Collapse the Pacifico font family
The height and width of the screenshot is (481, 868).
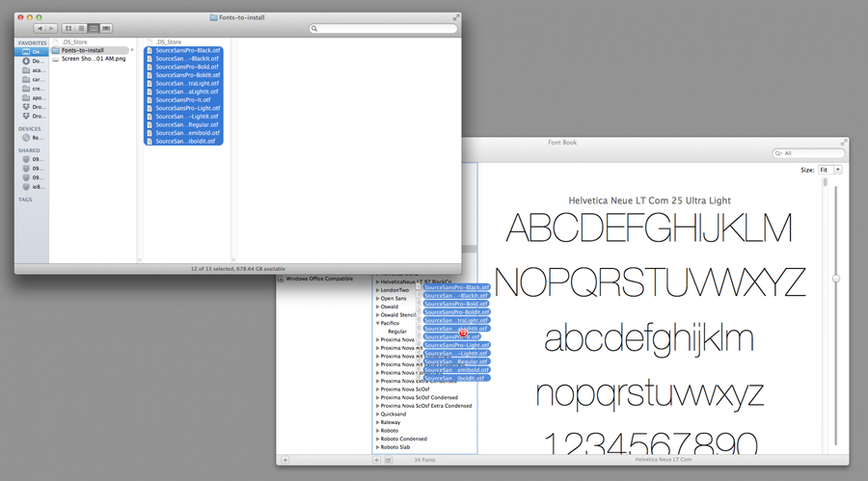pyautogui.click(x=378, y=323)
